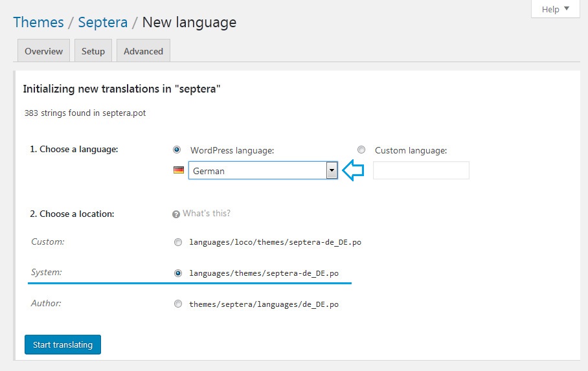
Task: Choose the System location radio button
Action: pyautogui.click(x=178, y=273)
